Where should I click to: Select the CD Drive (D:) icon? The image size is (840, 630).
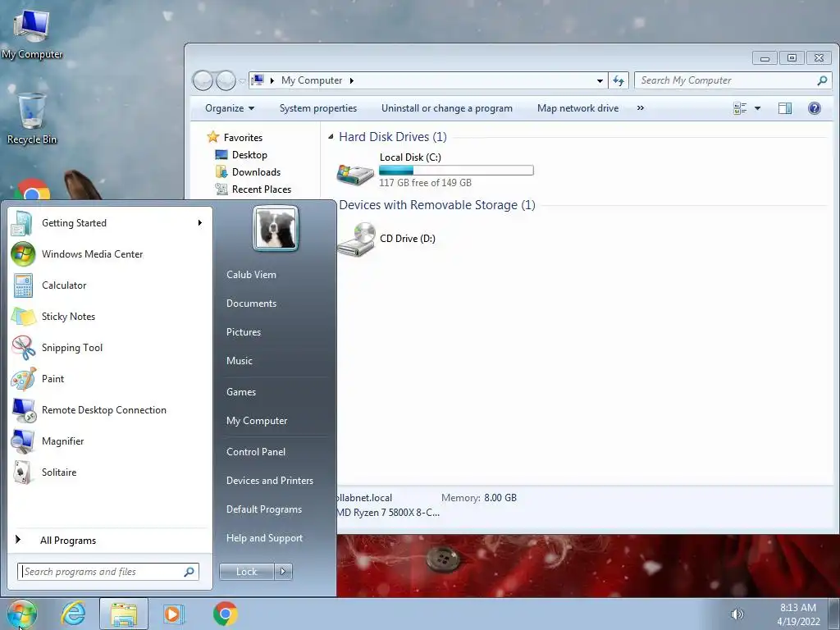coord(356,240)
